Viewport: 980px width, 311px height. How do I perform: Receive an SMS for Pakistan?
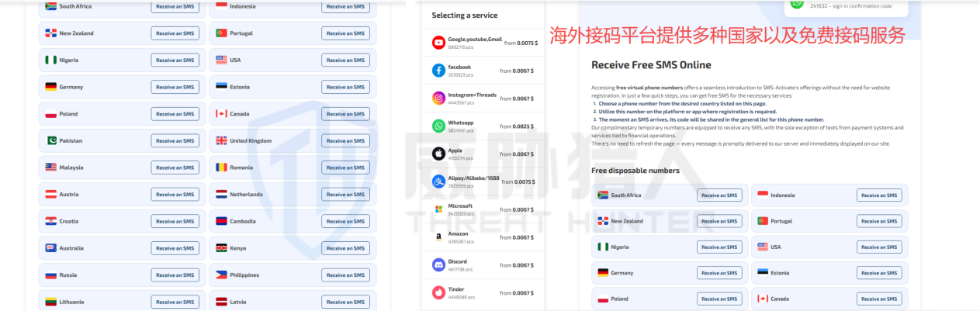click(175, 140)
